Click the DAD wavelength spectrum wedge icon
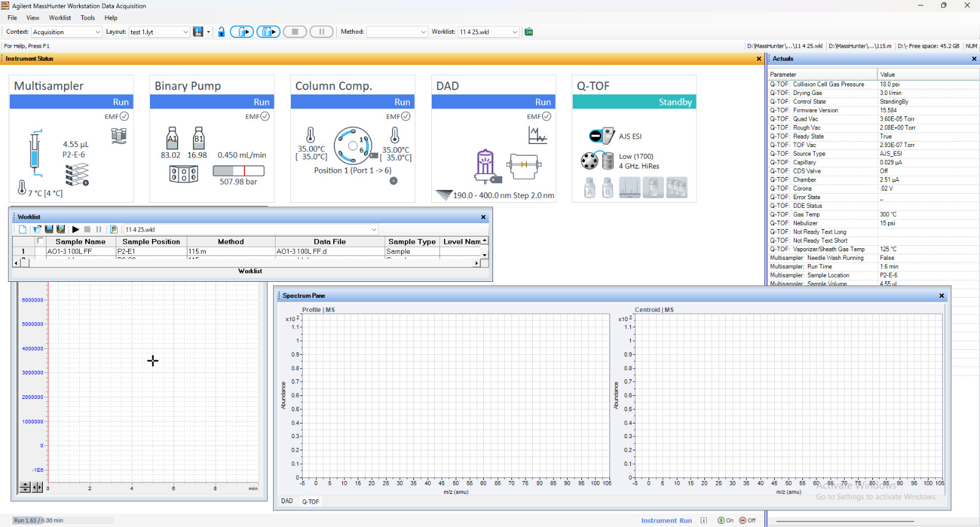The width and height of the screenshot is (980, 527). tap(443, 195)
